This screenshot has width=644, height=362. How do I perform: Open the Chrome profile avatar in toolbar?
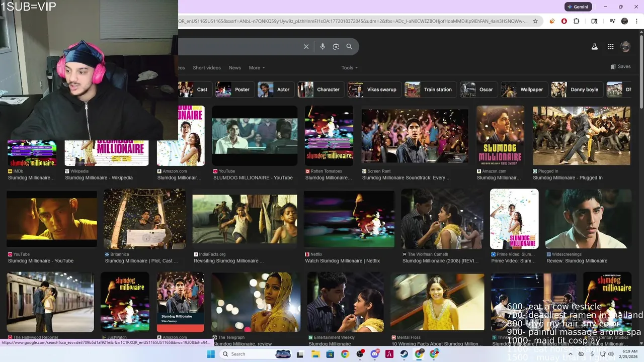pos(624,21)
